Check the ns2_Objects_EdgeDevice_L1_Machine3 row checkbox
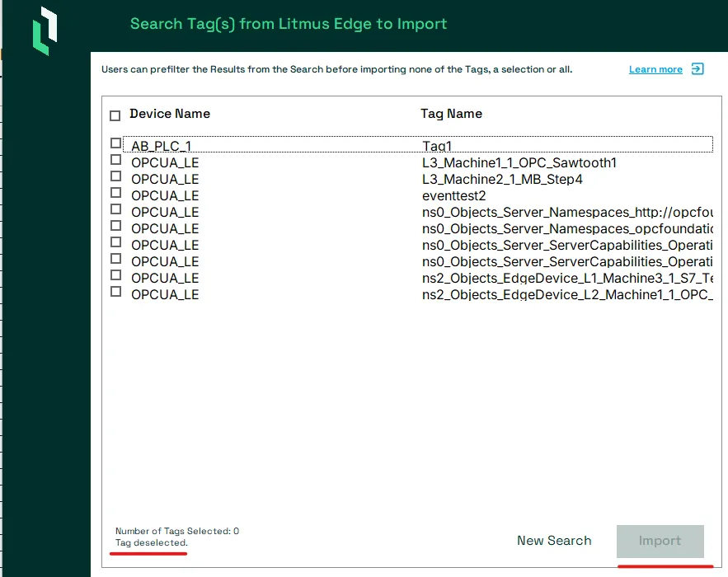Screen dimensions: 728x577 click(x=116, y=274)
